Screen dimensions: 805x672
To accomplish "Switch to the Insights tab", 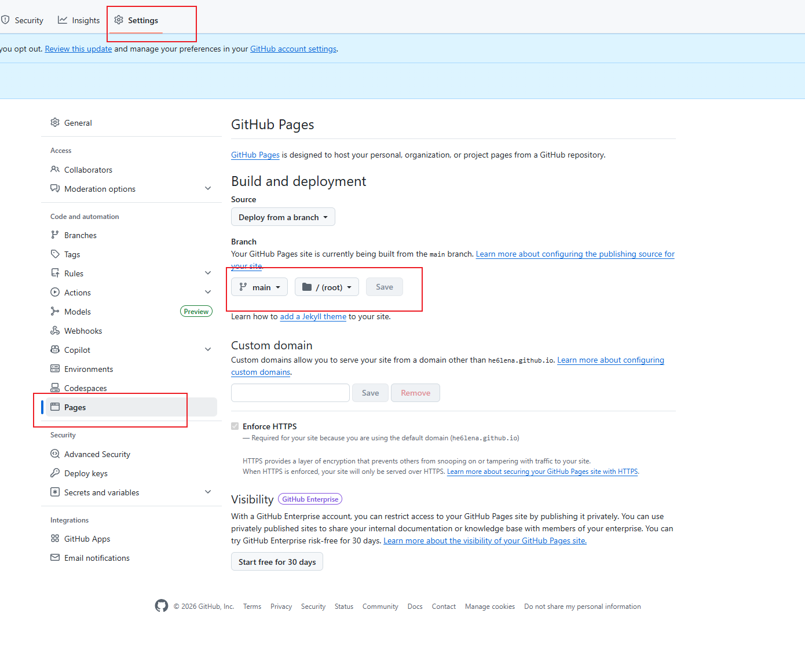I will 79,20.
